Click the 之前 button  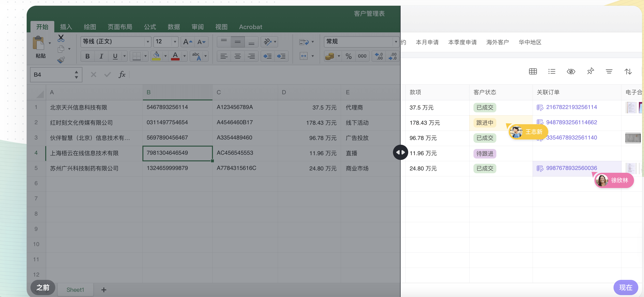43,287
